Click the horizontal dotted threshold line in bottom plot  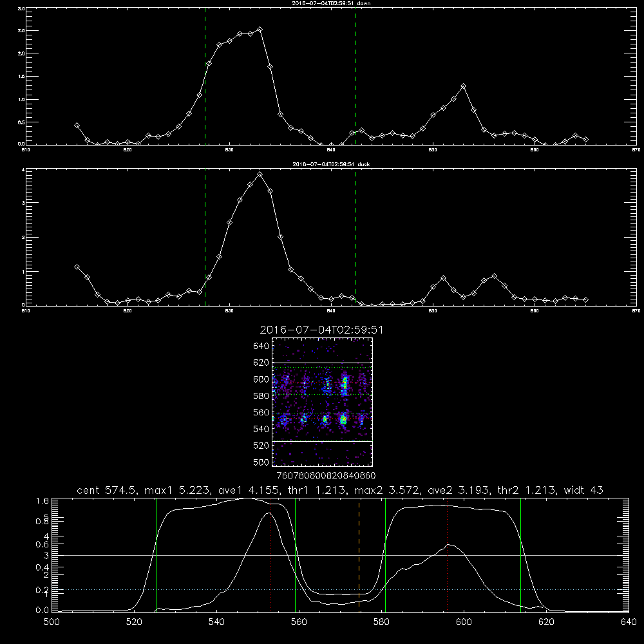coord(340,589)
